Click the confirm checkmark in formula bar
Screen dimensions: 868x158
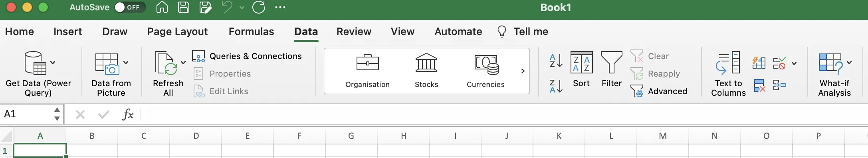(104, 115)
